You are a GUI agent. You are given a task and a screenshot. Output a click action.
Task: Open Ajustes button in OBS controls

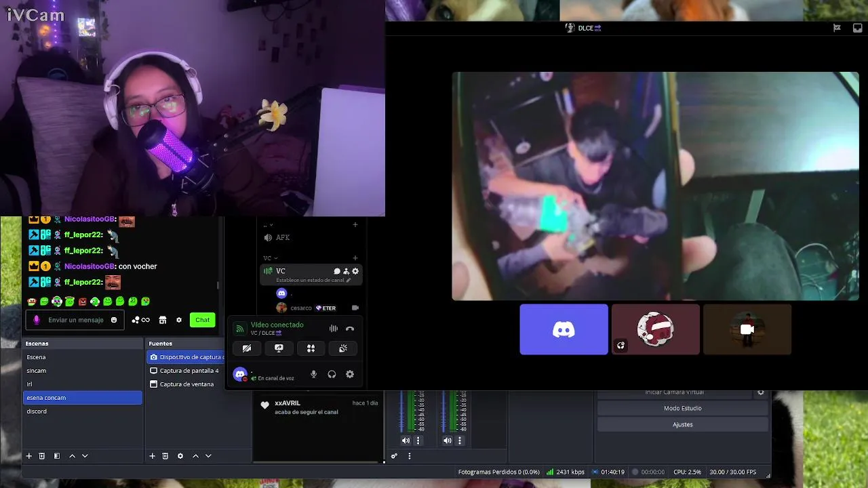683,424
